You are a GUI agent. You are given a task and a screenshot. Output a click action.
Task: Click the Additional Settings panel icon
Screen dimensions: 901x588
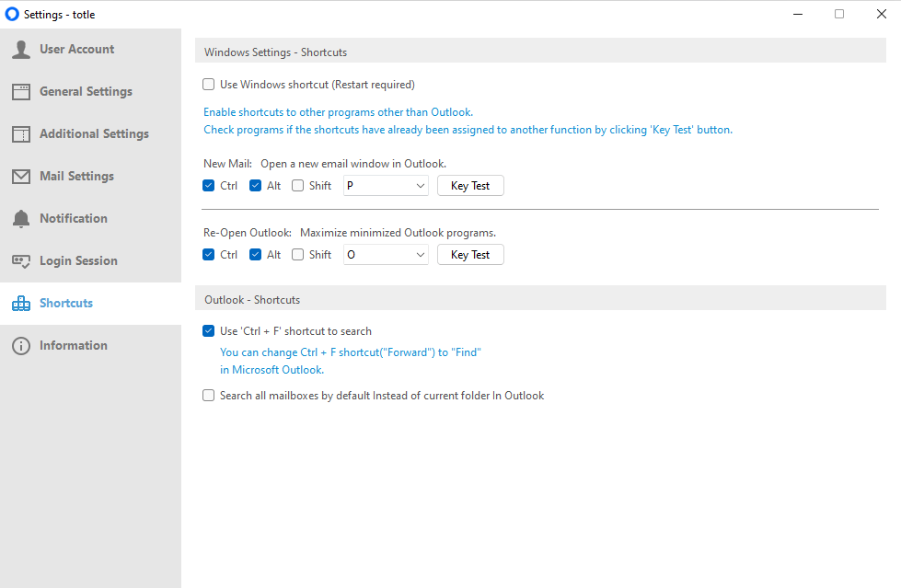(21, 134)
